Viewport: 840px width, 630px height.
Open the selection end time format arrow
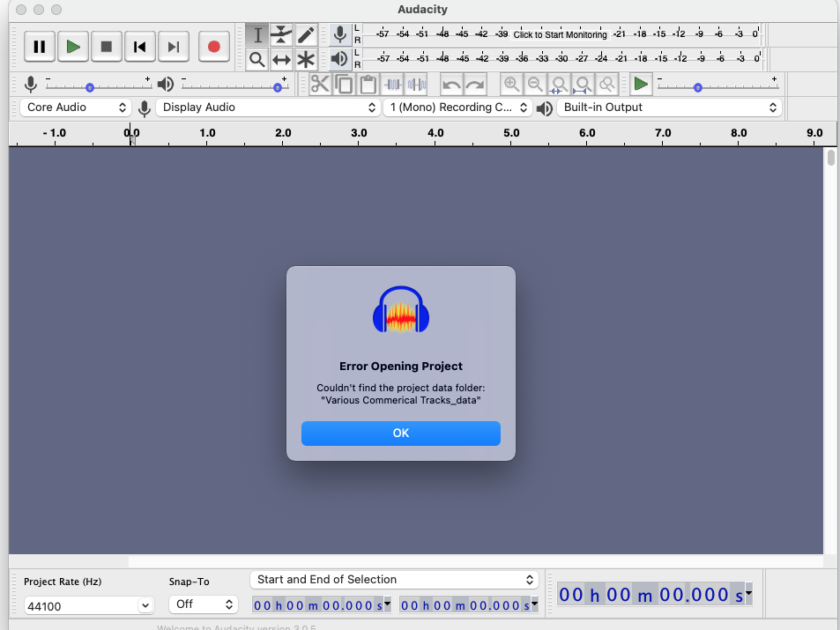pyautogui.click(x=535, y=604)
